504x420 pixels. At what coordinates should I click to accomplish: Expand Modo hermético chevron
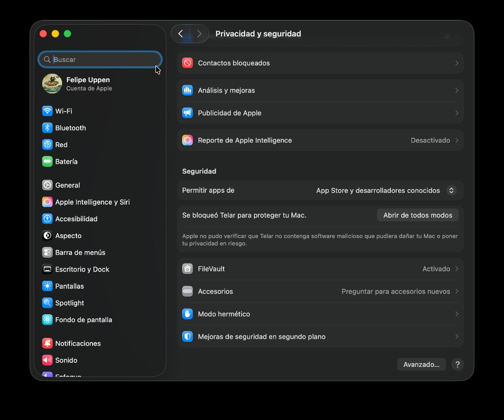pyautogui.click(x=457, y=314)
